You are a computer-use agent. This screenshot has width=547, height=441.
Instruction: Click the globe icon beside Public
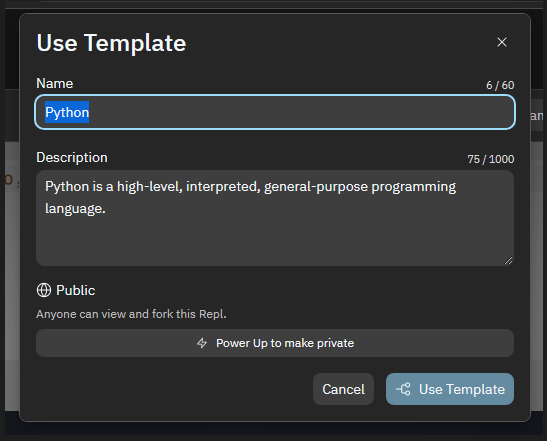pyautogui.click(x=44, y=290)
